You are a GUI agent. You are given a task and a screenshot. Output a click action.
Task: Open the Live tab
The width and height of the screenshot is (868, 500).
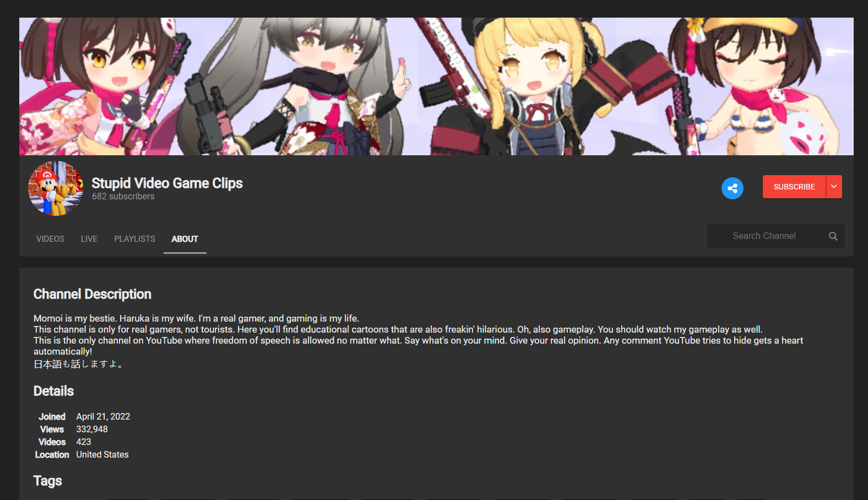click(89, 239)
